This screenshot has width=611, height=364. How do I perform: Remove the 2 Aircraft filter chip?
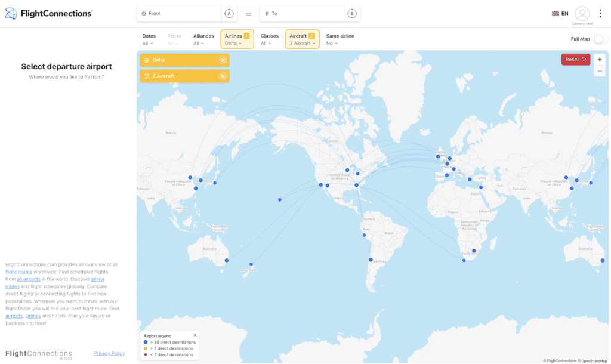[223, 76]
